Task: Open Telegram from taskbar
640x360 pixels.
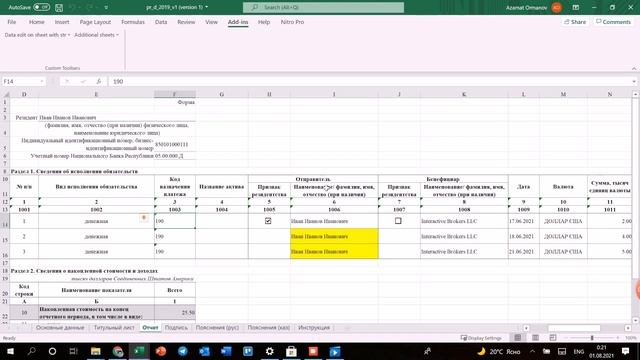Action: (182, 351)
